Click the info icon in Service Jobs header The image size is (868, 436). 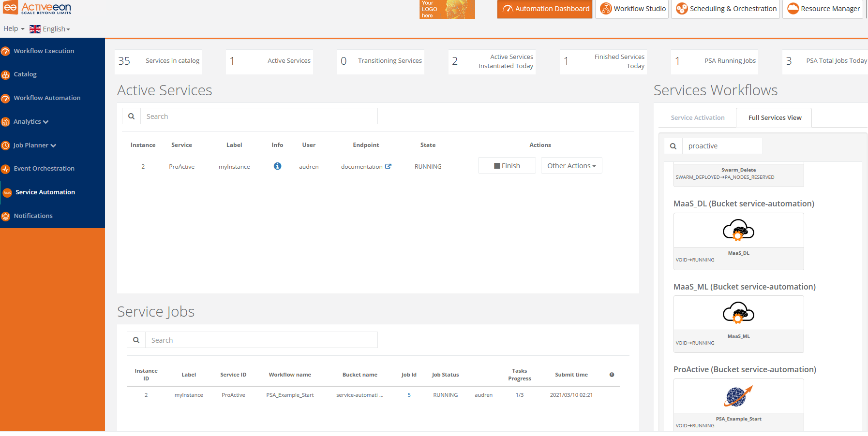tap(612, 375)
